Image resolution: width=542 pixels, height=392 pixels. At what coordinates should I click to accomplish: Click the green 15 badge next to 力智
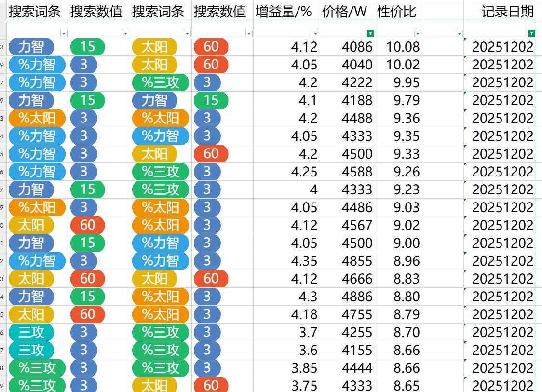click(x=87, y=47)
